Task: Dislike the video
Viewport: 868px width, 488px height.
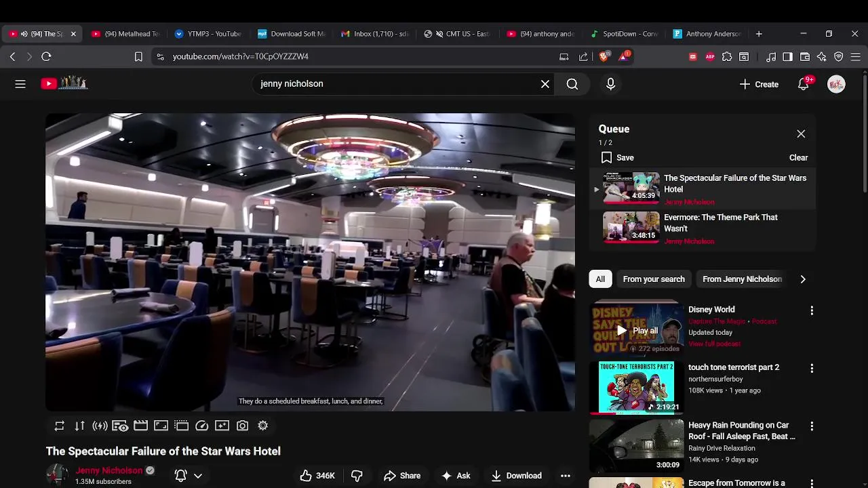Action: click(x=357, y=476)
